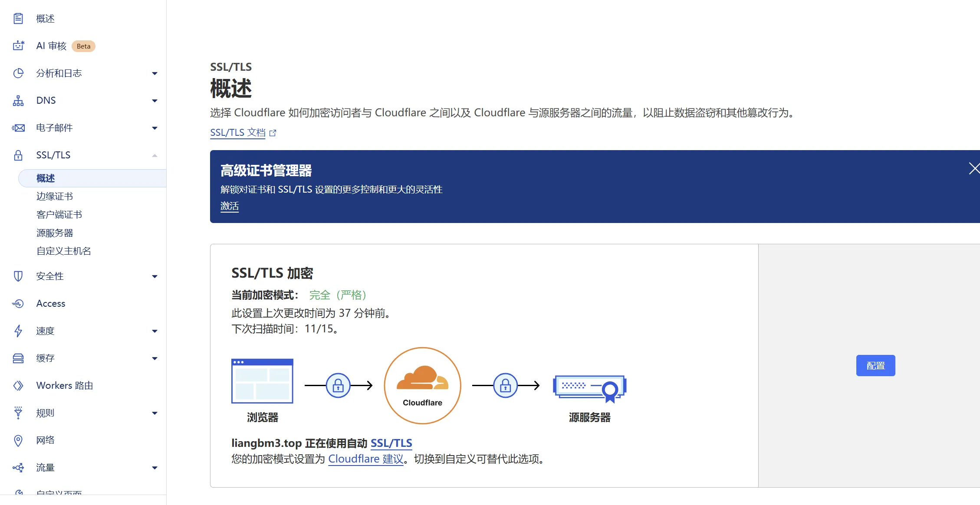This screenshot has height=505, width=980.
Task: Open the 客户端证书 menu item
Action: click(x=60, y=214)
